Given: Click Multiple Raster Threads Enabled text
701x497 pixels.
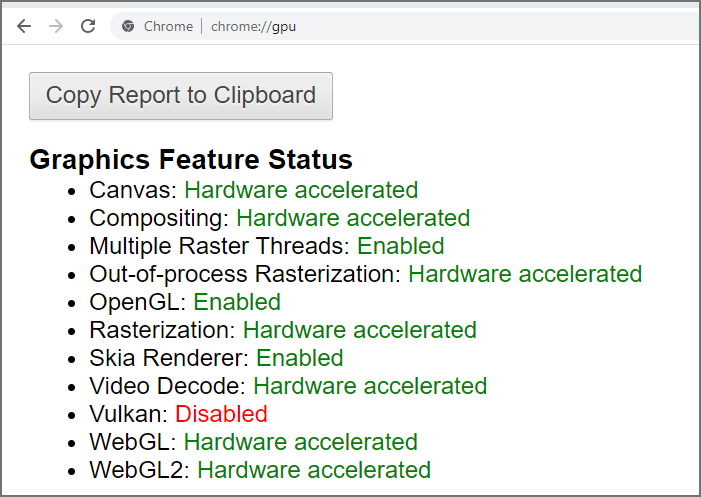Looking at the screenshot, I should [266, 246].
